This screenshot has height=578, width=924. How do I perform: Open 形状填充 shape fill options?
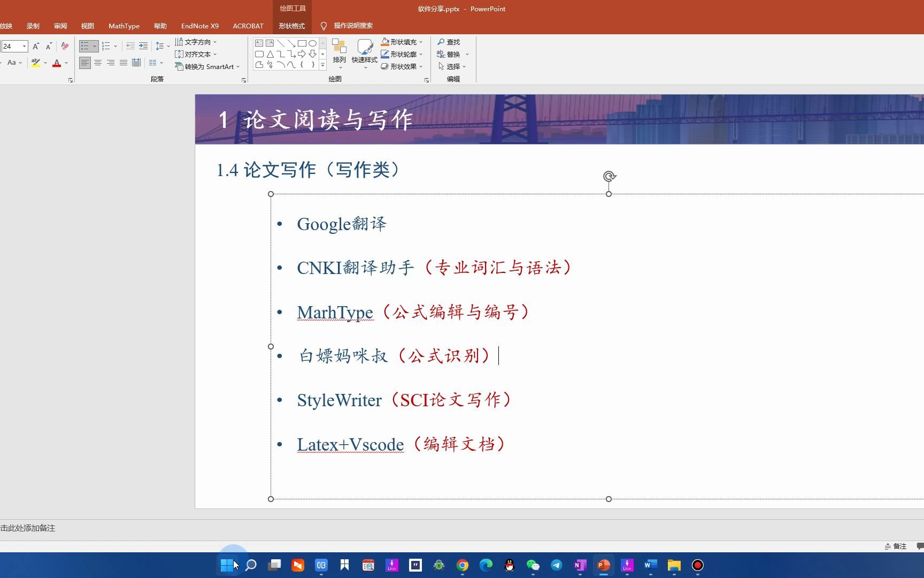tap(402, 42)
